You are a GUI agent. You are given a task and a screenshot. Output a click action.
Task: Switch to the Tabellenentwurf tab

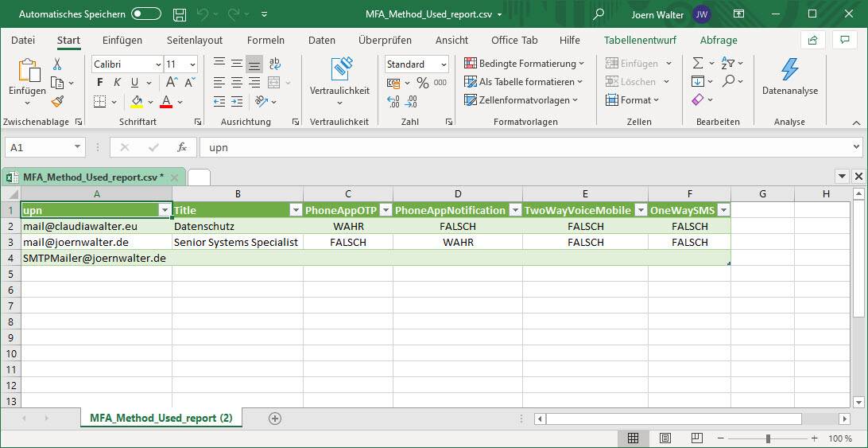coord(640,40)
